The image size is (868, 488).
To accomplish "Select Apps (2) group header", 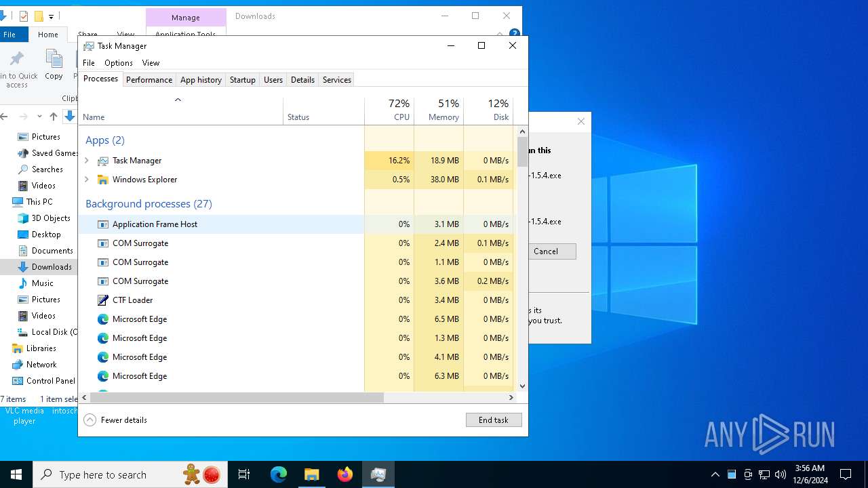I will coord(105,140).
